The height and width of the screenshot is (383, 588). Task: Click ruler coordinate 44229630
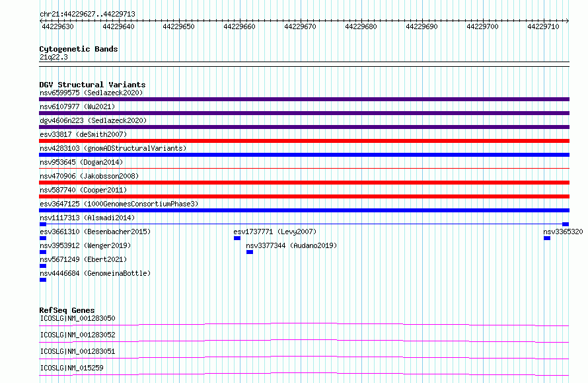click(57, 26)
